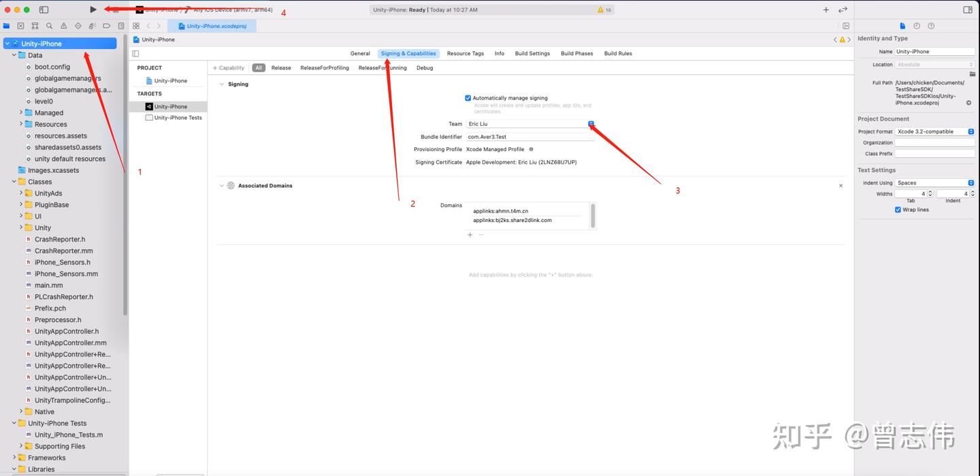Uncheck Automatically manage signing

pyautogui.click(x=468, y=97)
